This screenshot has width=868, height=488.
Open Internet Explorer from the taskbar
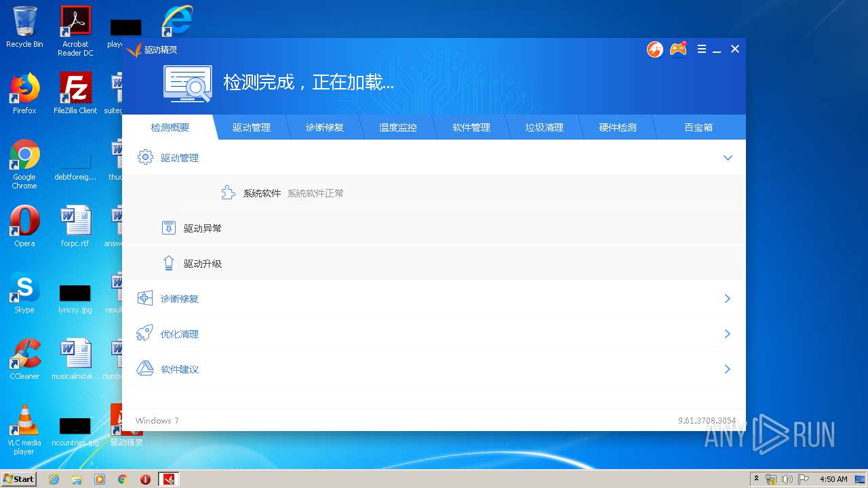coord(54,479)
